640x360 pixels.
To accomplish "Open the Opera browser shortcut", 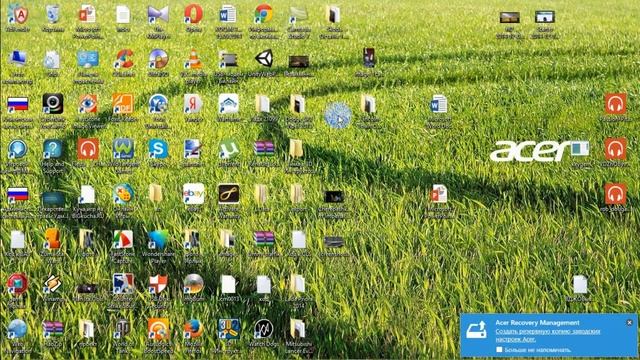I will (x=193, y=14).
